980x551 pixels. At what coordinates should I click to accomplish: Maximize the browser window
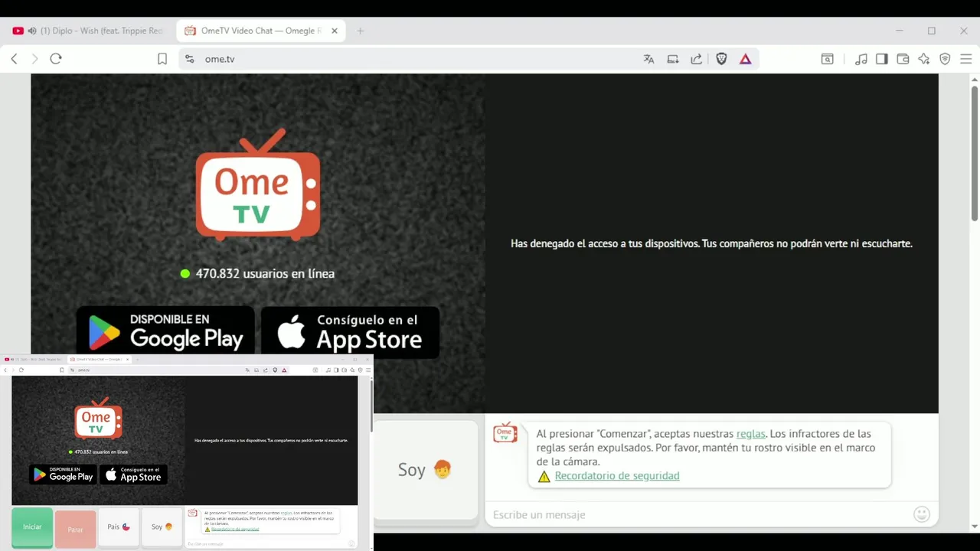pyautogui.click(x=932, y=31)
